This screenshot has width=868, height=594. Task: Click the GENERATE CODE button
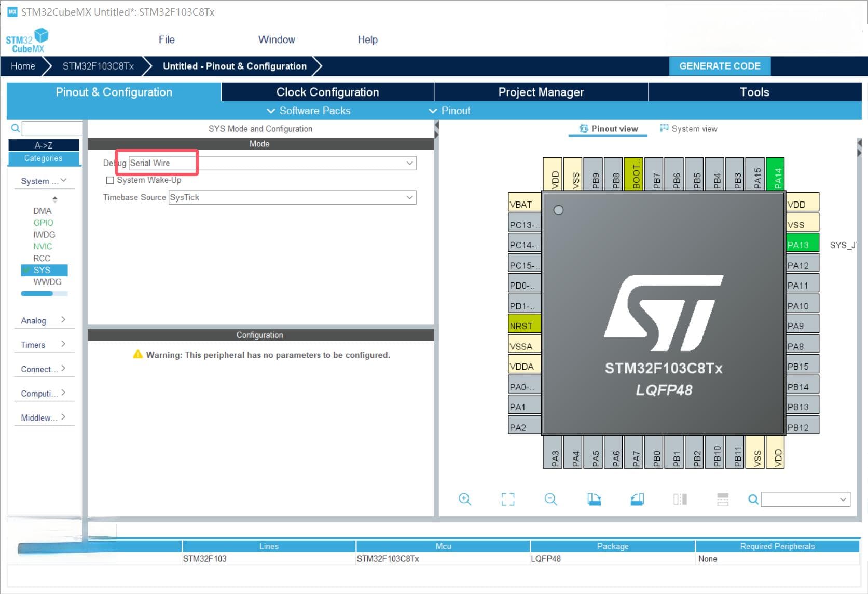click(x=720, y=66)
